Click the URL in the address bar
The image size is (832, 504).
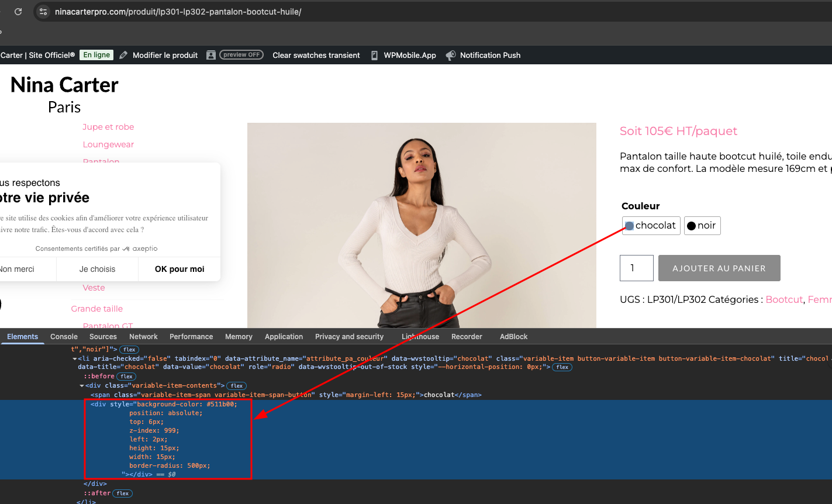[x=178, y=12]
